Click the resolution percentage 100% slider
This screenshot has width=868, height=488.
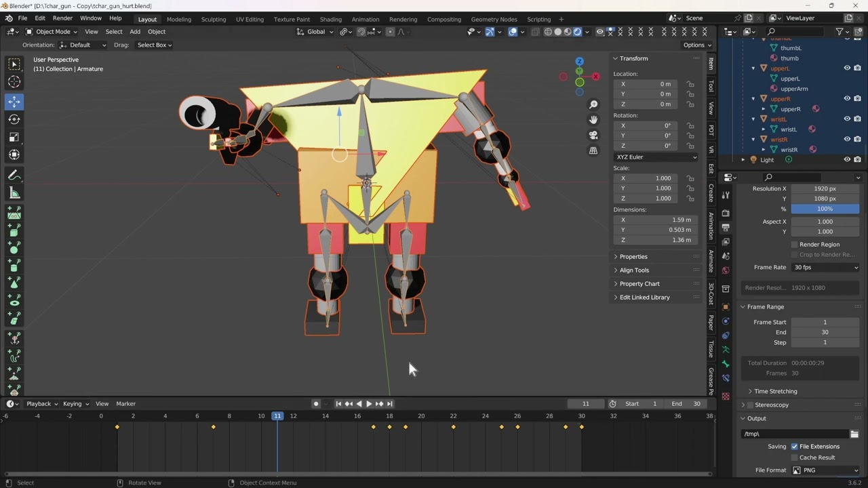825,209
